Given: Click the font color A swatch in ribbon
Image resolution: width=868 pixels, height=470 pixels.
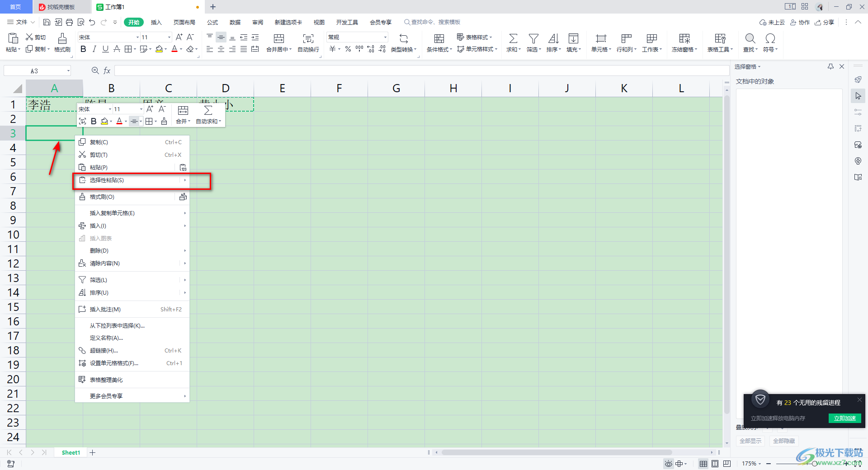Looking at the screenshot, I should 175,49.
